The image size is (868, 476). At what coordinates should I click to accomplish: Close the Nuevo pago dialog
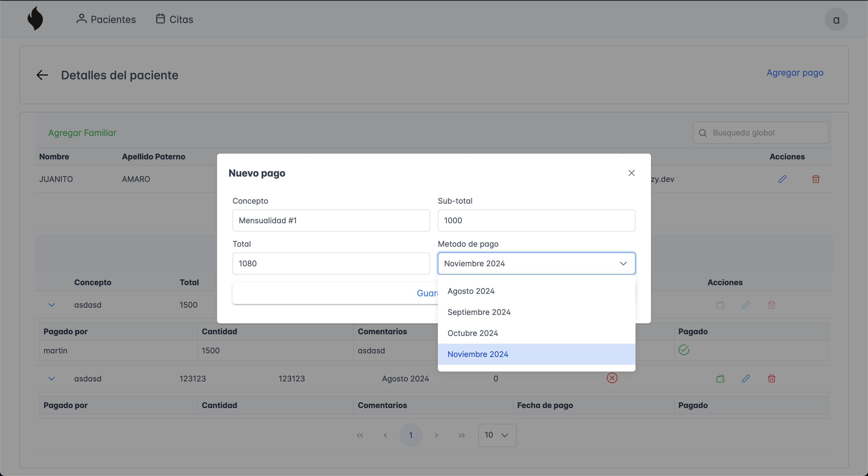(x=631, y=173)
